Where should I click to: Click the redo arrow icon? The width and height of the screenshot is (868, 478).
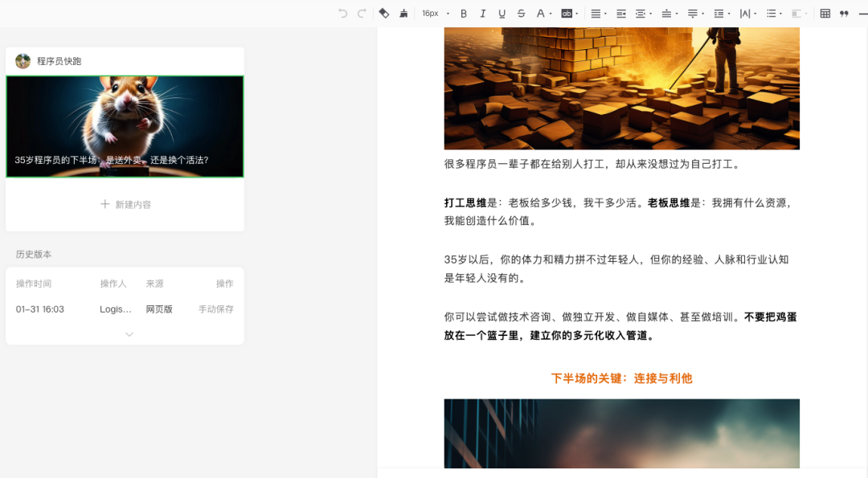click(362, 14)
